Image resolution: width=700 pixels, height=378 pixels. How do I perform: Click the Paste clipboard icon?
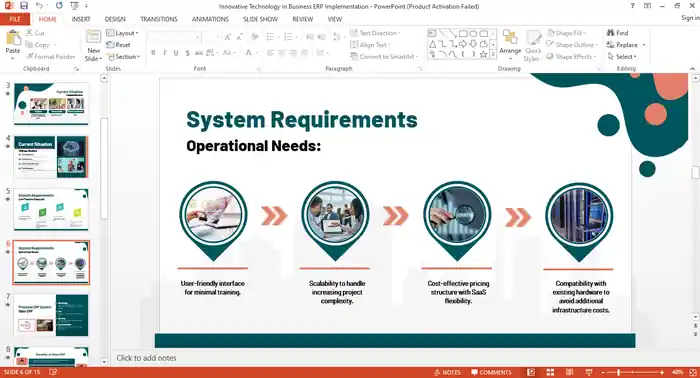13,37
